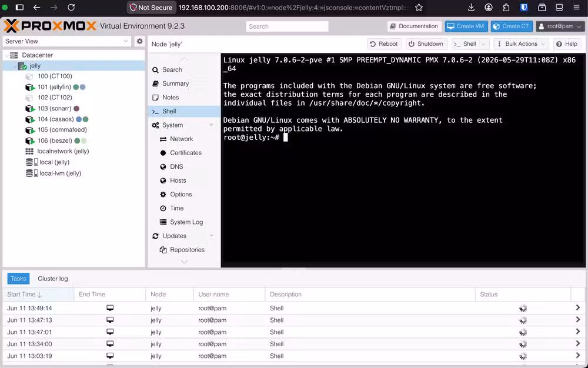The width and height of the screenshot is (588, 368).
Task: Select container 106 (beszel)
Action: pos(55,140)
